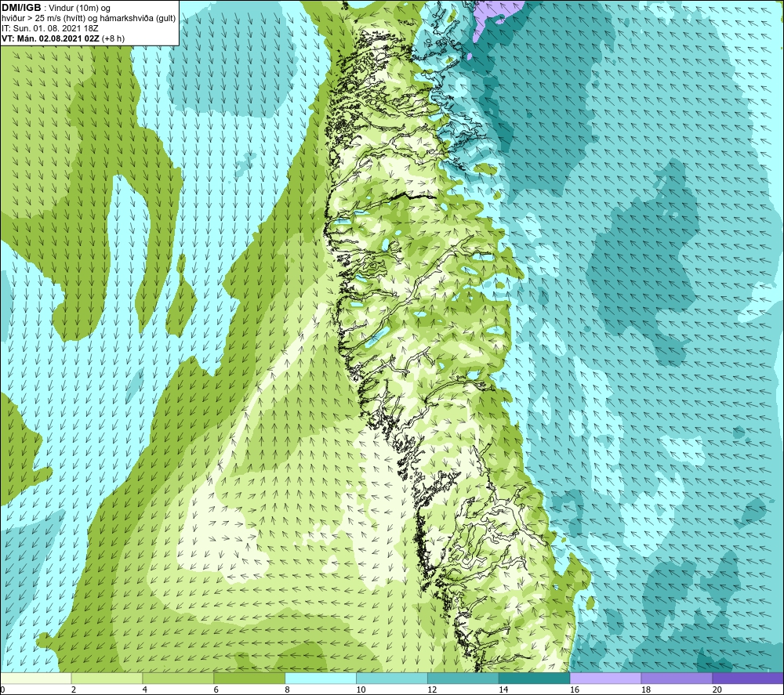This screenshot has width=784, height=695.
Task: Click the 12–14 m/s teal legend swatch
Action: [x=463, y=678]
